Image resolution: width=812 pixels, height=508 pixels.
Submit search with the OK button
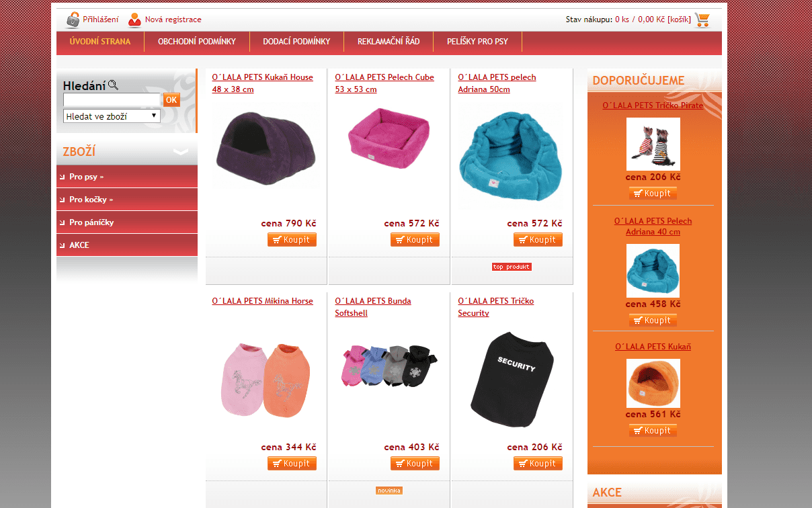171,100
